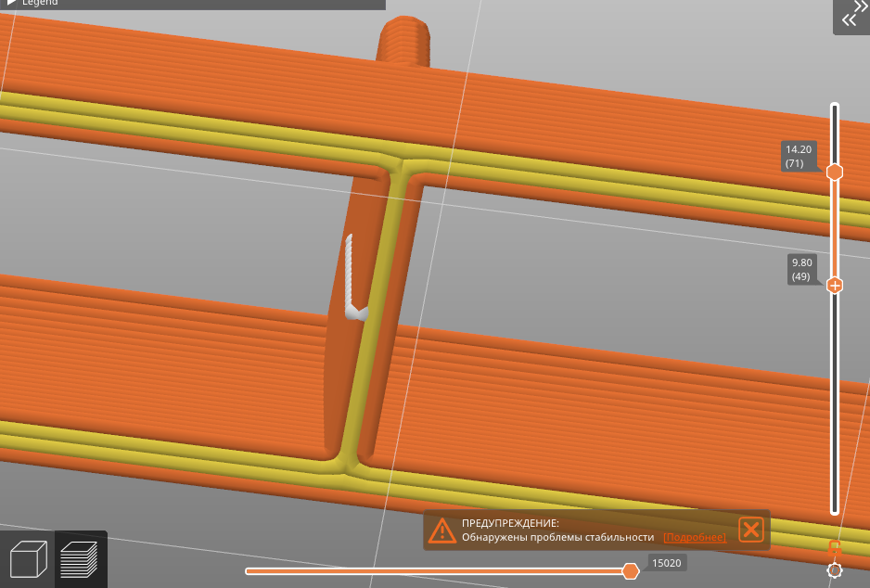Viewport: 870px width, 588px height.
Task: Dismiss the stability warning with X button
Action: coord(751,530)
